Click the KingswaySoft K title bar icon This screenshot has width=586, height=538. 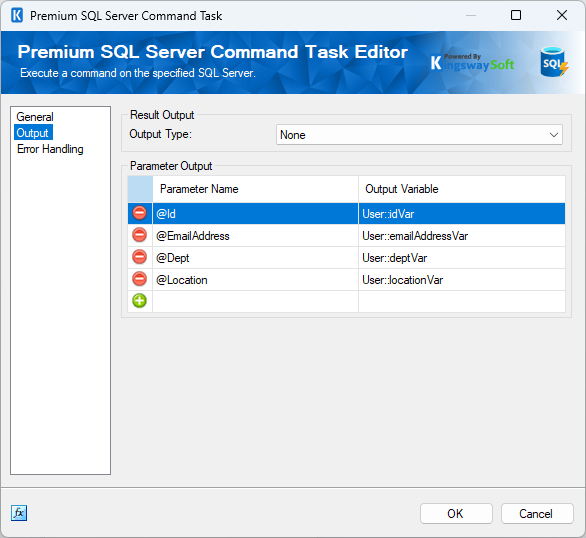point(17,16)
